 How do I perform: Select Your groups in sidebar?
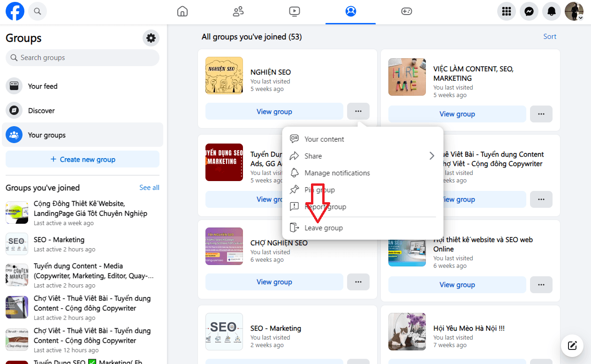coord(83,135)
